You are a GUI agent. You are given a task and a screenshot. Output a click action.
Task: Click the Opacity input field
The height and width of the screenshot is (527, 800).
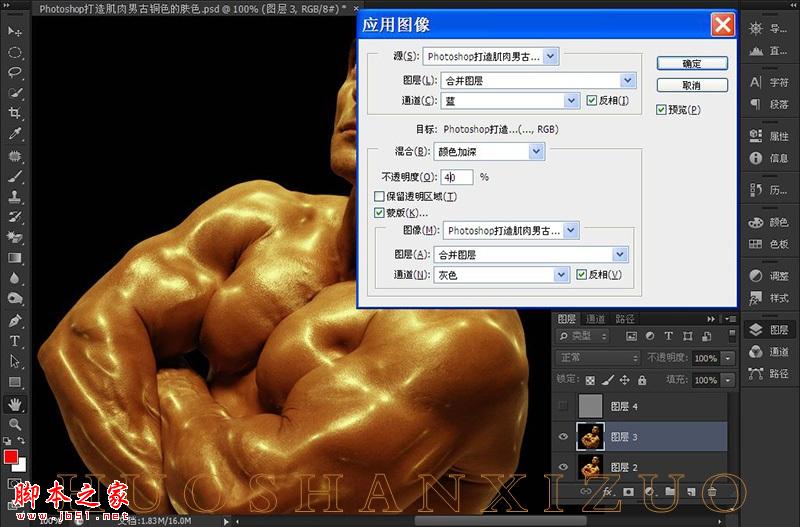click(457, 177)
